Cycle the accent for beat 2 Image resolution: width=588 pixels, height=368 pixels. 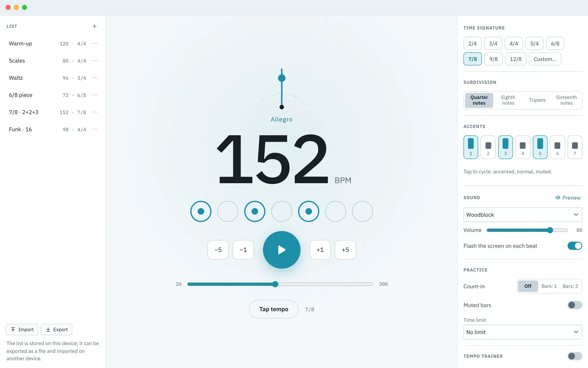[488, 147]
